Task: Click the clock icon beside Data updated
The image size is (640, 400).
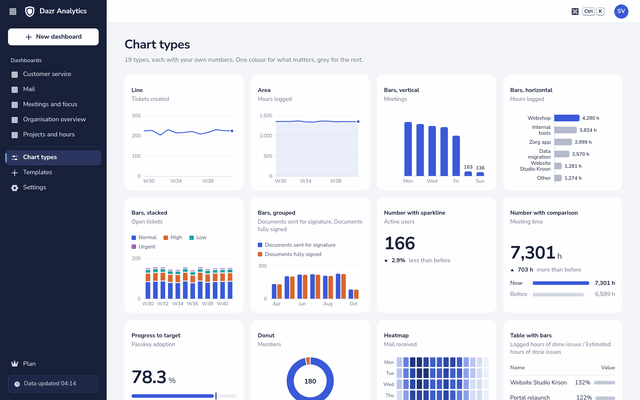Action: [17, 384]
